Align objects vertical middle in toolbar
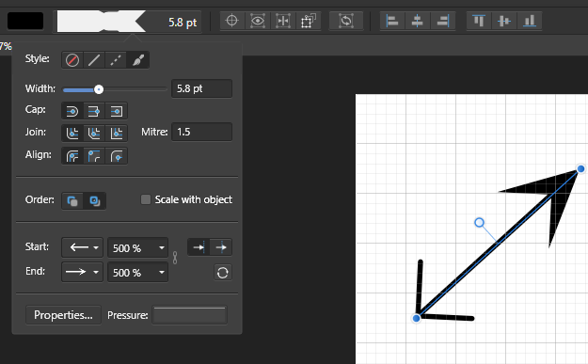This screenshot has height=364, width=588. [x=504, y=21]
